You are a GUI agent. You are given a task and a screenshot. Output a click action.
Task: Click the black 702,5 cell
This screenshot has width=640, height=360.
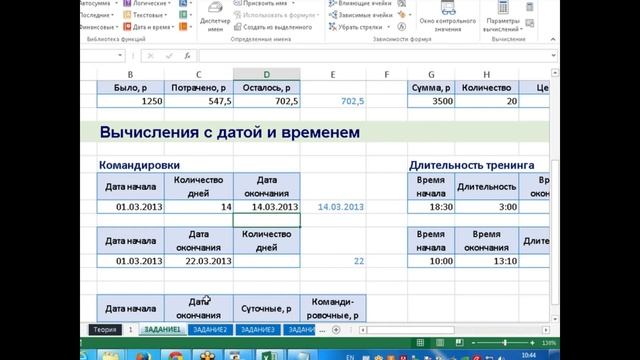pos(267,101)
